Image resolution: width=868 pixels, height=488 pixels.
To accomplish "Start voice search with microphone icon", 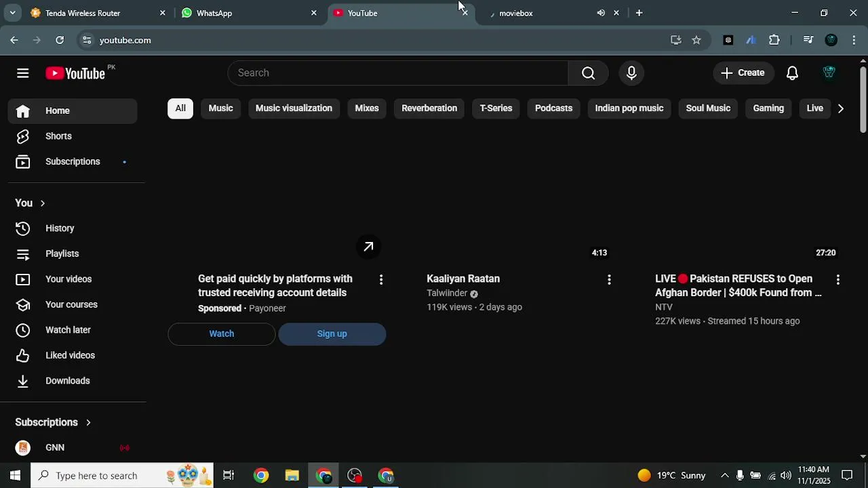I will 631,73.
